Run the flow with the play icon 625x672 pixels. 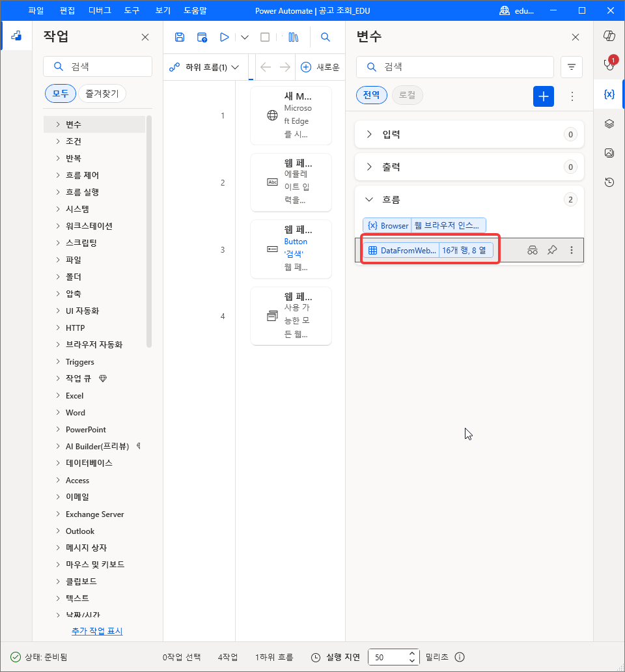click(224, 37)
